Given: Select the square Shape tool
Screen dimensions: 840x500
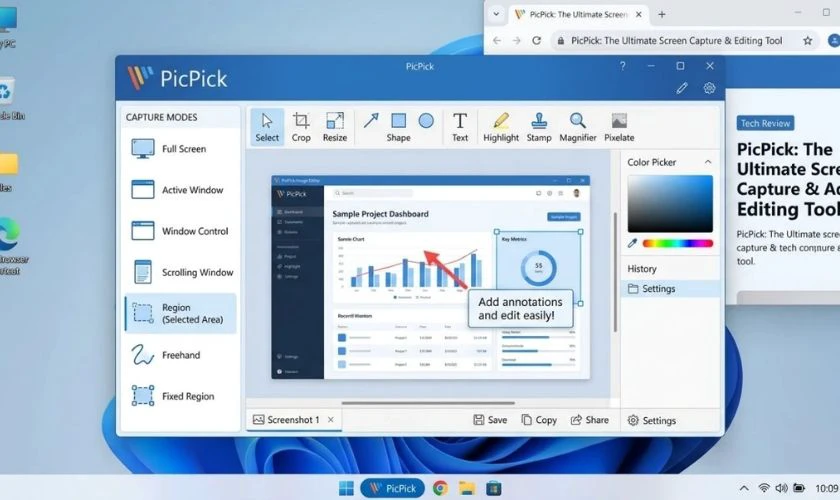Looking at the screenshot, I should pyautogui.click(x=399, y=121).
